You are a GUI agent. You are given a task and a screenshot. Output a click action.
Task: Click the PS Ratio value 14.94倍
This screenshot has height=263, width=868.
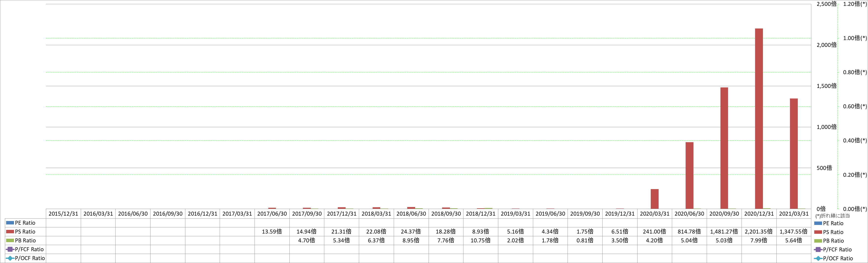coord(307,232)
